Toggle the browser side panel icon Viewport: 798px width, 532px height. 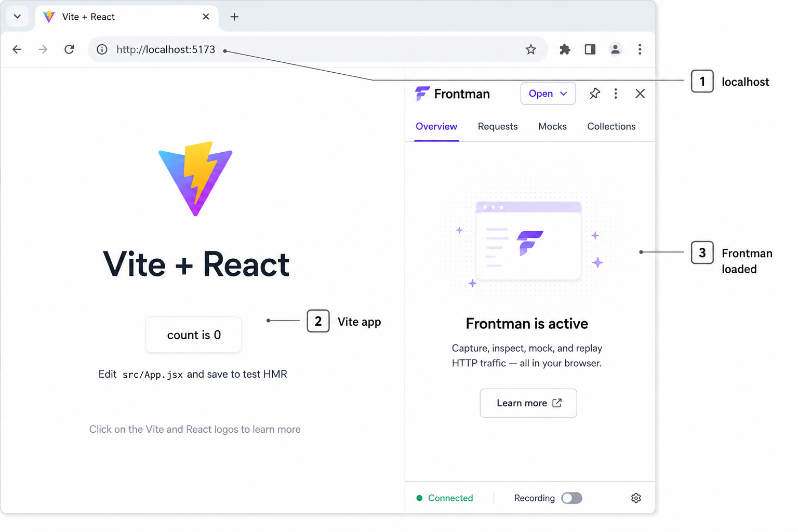(590, 49)
